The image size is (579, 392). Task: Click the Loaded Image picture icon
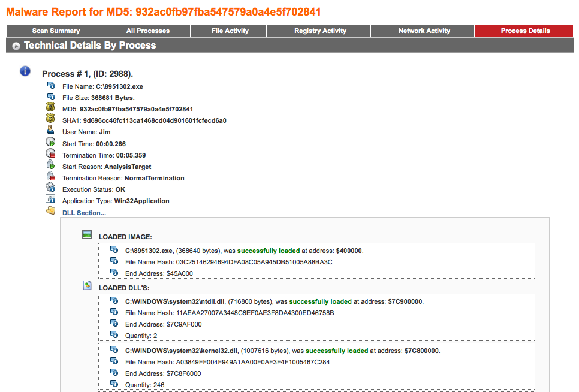(87, 235)
